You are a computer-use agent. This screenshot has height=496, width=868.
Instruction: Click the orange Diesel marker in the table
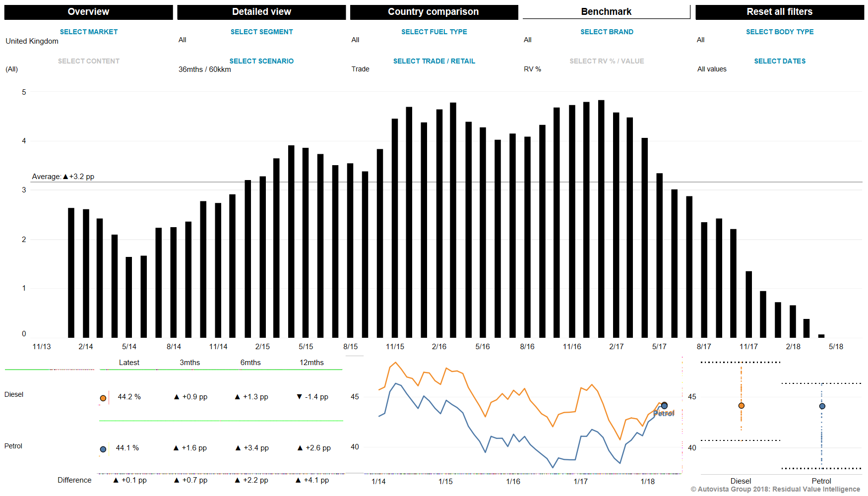click(x=103, y=398)
